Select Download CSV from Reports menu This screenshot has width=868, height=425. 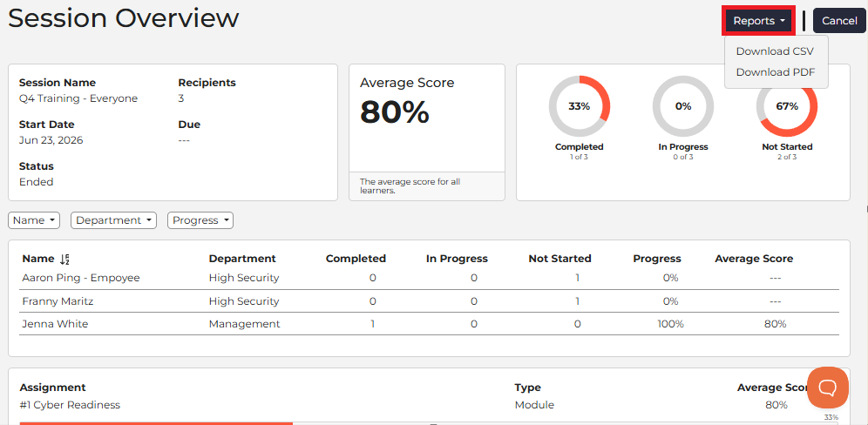click(775, 51)
